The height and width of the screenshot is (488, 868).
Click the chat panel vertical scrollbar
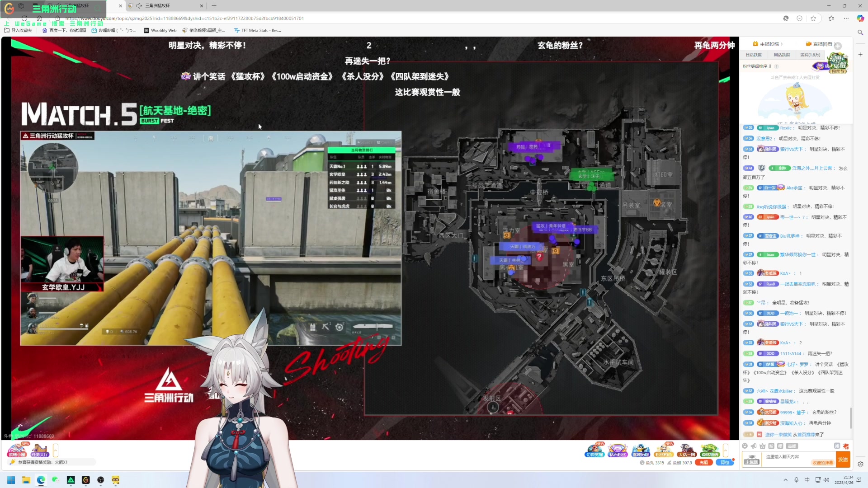pyautogui.click(x=851, y=418)
